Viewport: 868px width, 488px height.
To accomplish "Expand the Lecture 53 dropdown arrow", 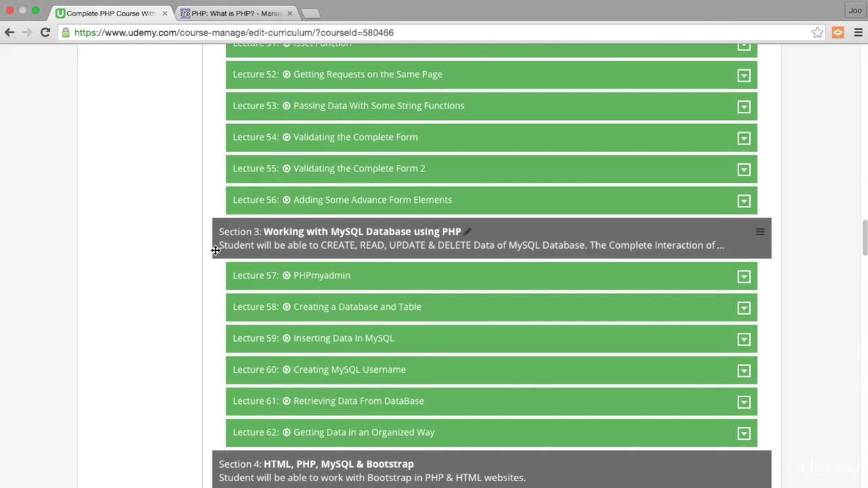I will coord(744,106).
